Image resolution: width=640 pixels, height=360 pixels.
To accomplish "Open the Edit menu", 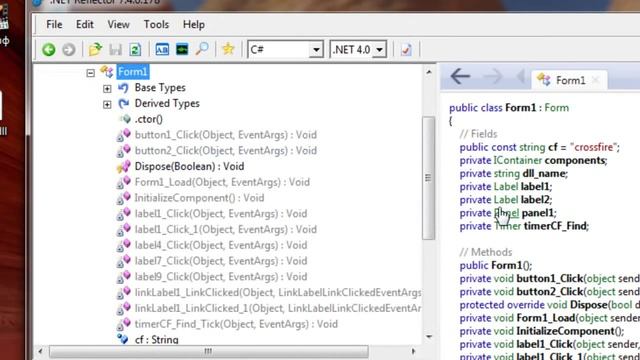I will 84,24.
